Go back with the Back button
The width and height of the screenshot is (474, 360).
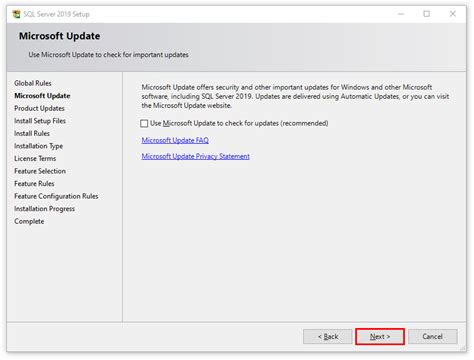tap(328, 337)
